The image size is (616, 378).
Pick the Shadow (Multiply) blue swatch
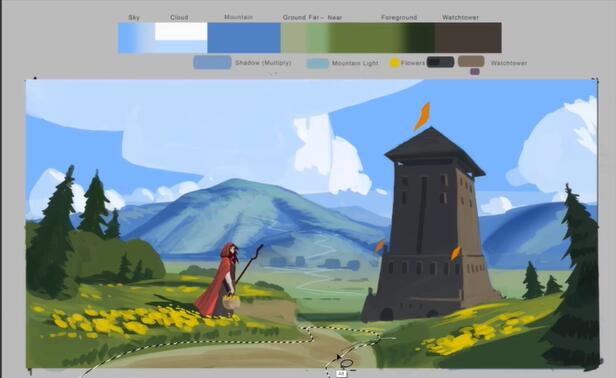(212, 62)
